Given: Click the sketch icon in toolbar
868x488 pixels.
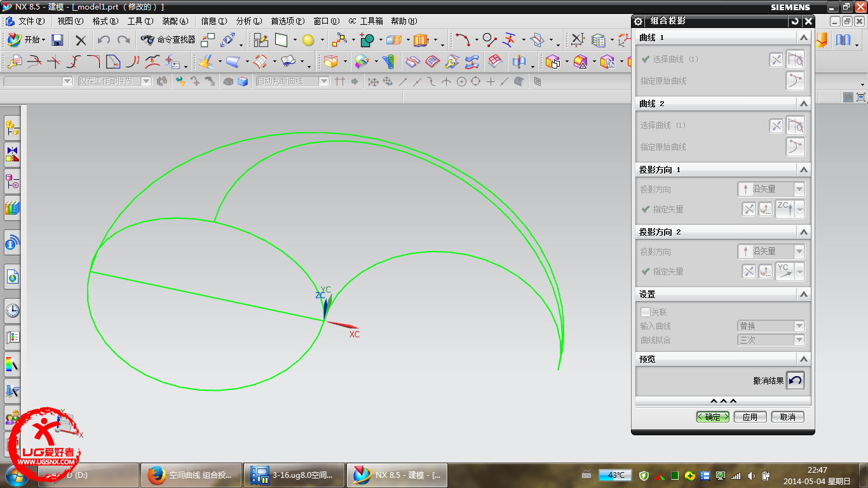Looking at the screenshot, I should (261, 40).
